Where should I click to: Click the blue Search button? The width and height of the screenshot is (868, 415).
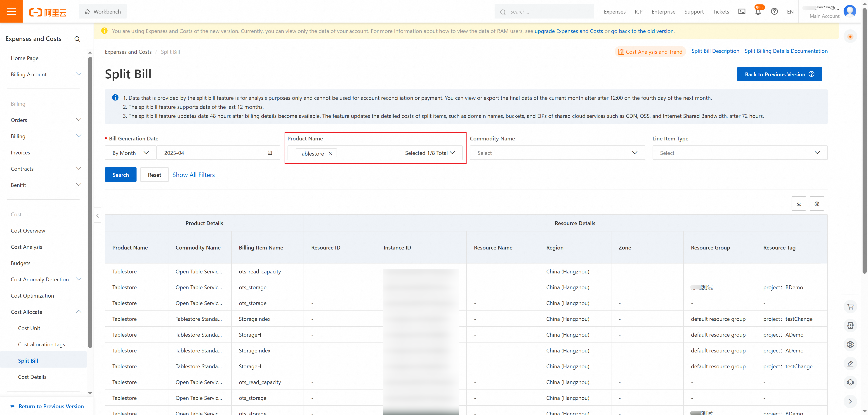[120, 175]
